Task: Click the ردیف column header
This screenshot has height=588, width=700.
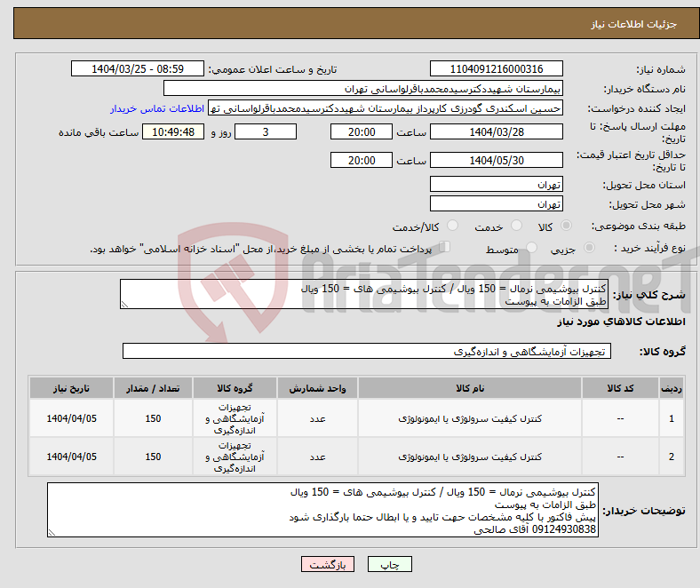Action: tap(671, 388)
